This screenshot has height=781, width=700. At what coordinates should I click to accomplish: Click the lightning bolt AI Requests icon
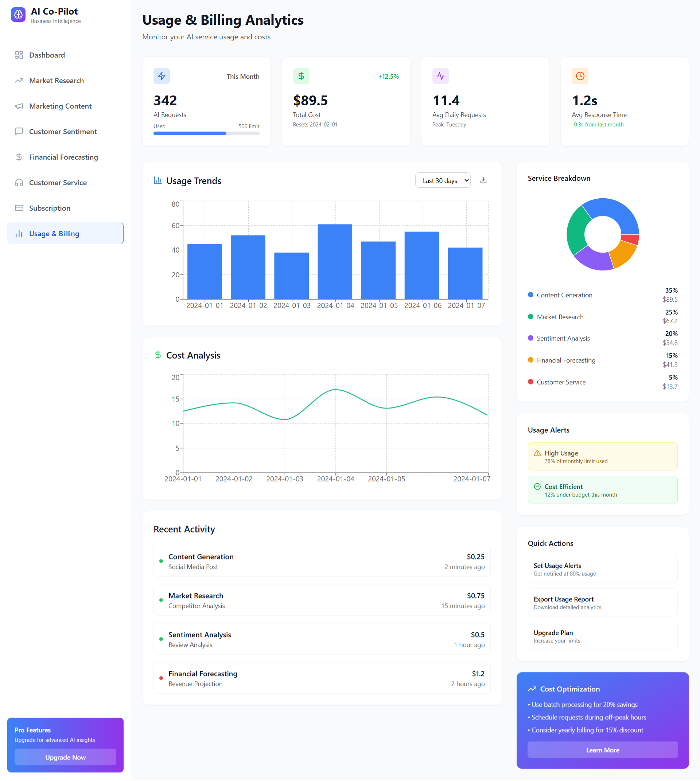click(162, 76)
